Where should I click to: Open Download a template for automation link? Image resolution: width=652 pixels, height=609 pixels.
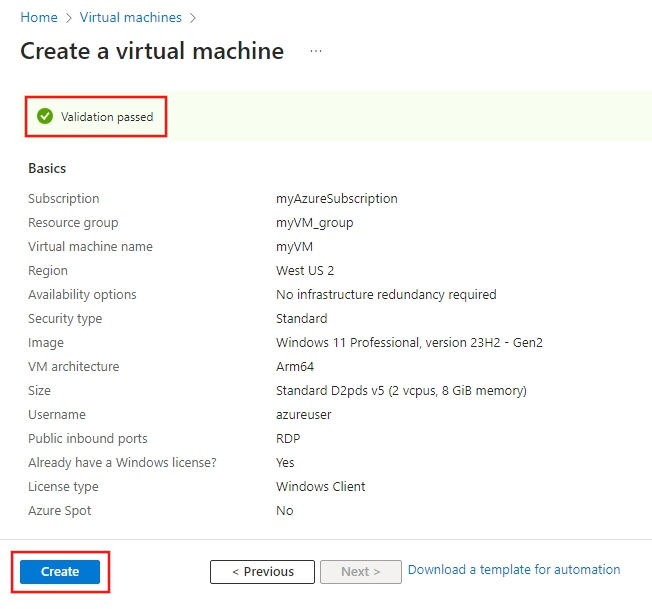point(514,570)
